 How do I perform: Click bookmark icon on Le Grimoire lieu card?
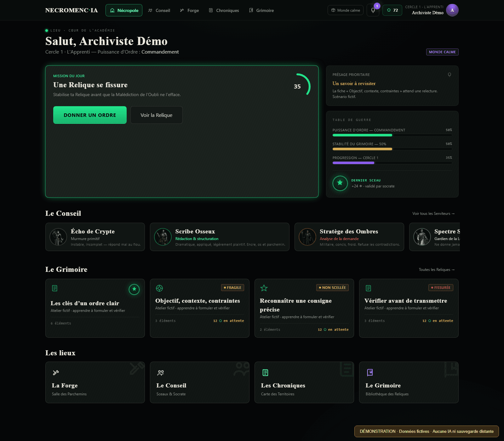point(370,373)
